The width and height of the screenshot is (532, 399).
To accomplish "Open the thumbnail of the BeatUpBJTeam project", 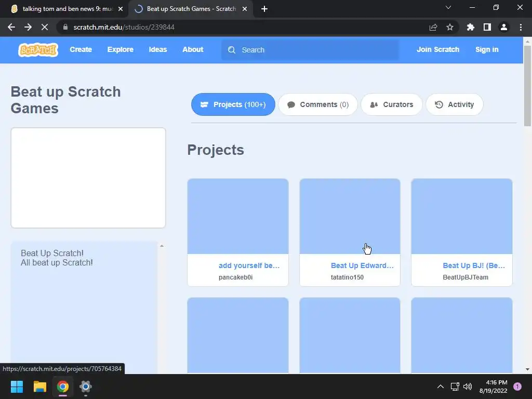I will [x=462, y=217].
